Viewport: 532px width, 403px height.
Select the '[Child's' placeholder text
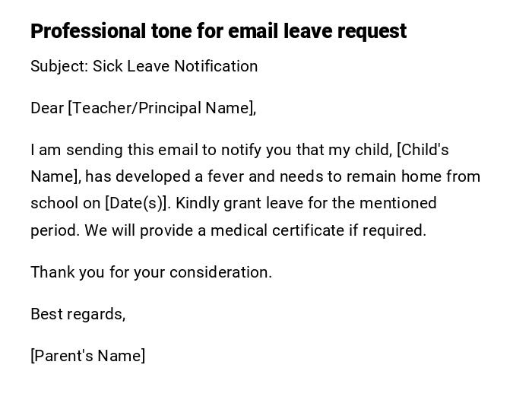point(423,150)
